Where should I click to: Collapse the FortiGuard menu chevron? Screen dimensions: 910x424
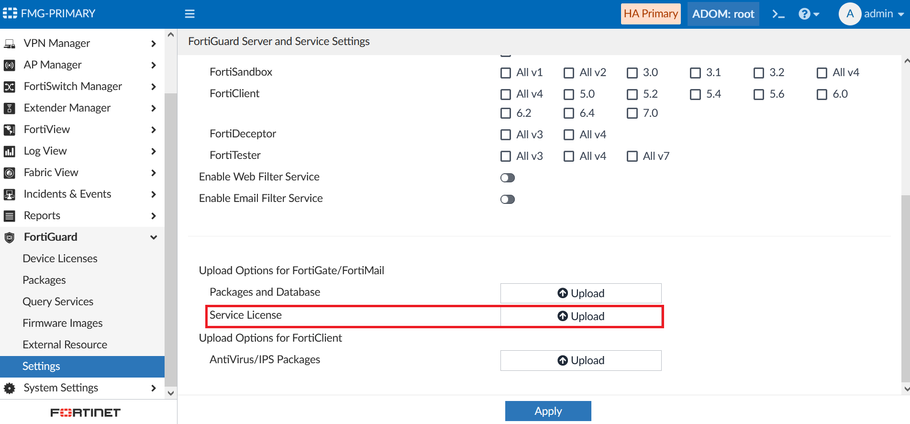[153, 238]
